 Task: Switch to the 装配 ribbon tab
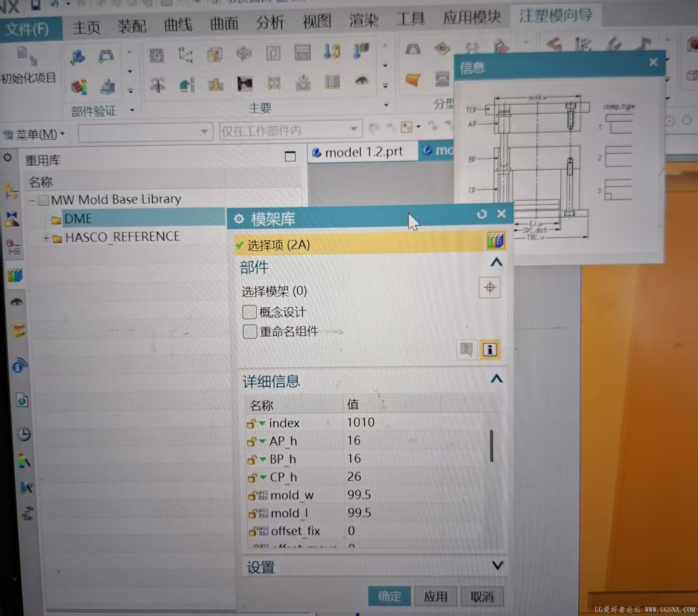tap(132, 26)
